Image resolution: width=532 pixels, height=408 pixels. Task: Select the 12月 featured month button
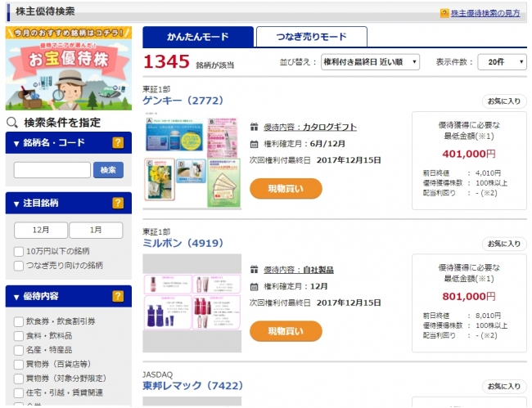[41, 230]
